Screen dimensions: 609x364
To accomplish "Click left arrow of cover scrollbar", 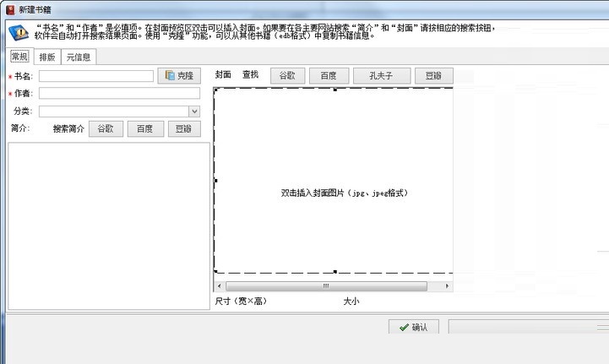I will coord(220,286).
